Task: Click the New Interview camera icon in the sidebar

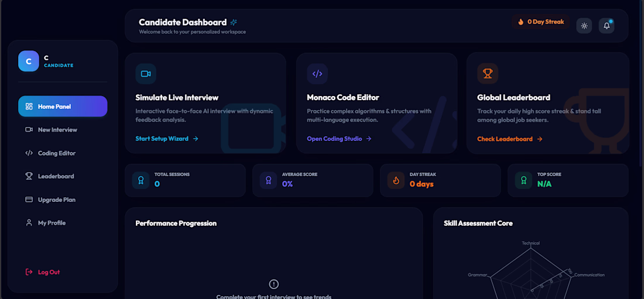Action: click(x=29, y=130)
